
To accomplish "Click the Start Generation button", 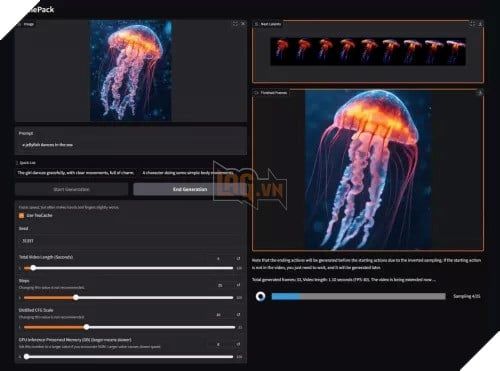I will click(71, 189).
